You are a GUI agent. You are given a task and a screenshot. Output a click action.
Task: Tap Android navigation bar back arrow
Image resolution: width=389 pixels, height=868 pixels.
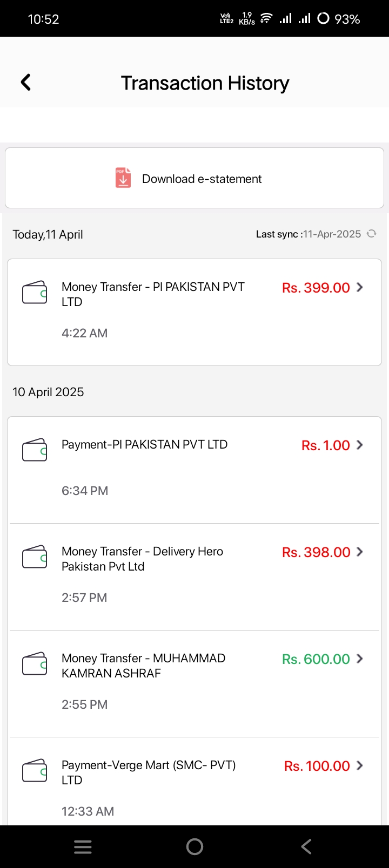(x=306, y=846)
